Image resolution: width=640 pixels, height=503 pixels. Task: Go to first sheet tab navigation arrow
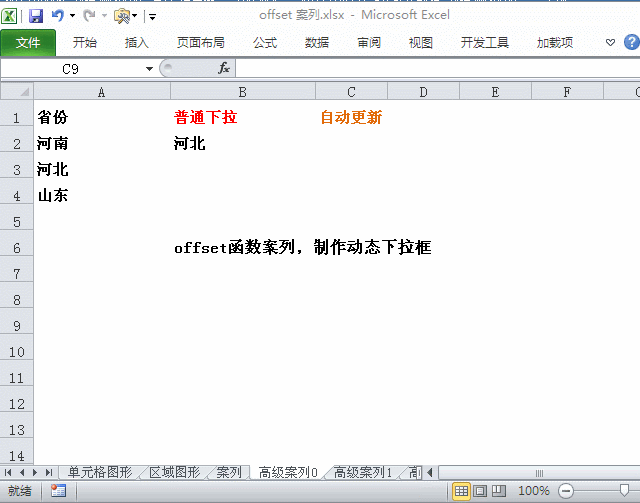8,472
